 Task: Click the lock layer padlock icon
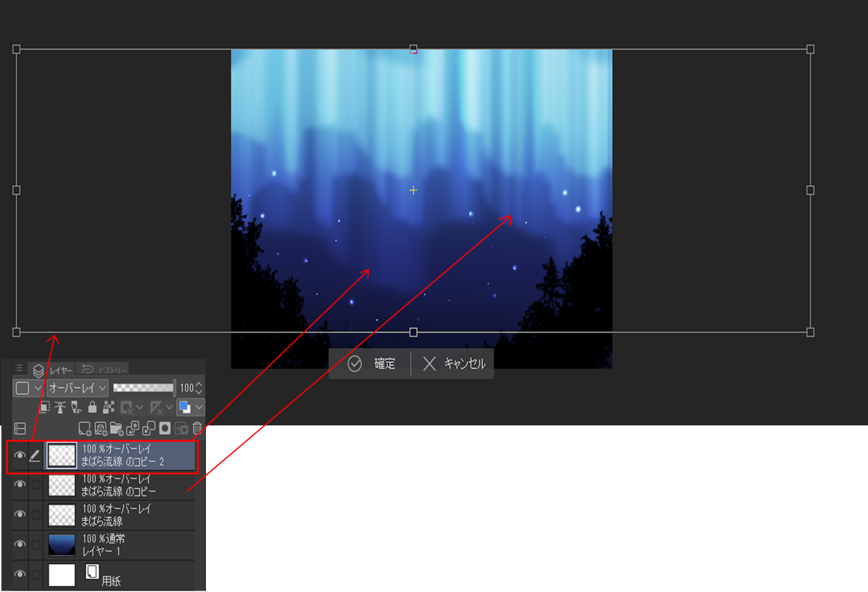point(92,408)
